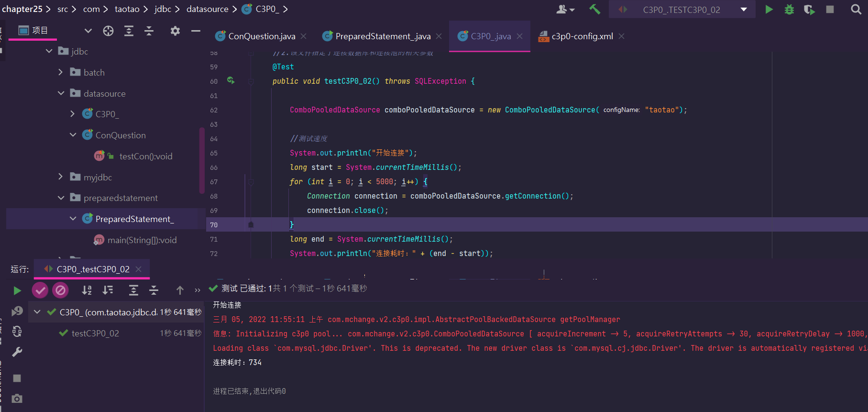Rerun tests with green play in run panel
The width and height of the screenshot is (868, 412).
pyautogui.click(x=17, y=290)
